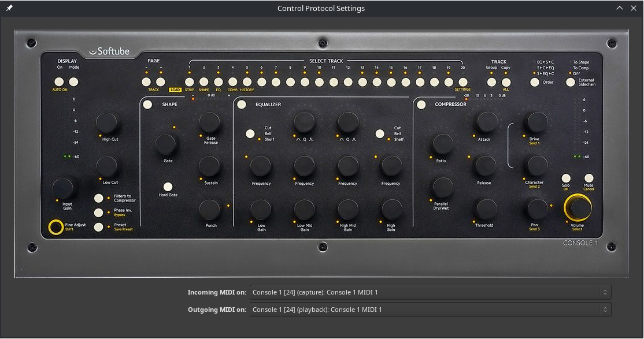Image resolution: width=644 pixels, height=339 pixels.
Task: Click the Low Gain knob
Action: coord(261,209)
